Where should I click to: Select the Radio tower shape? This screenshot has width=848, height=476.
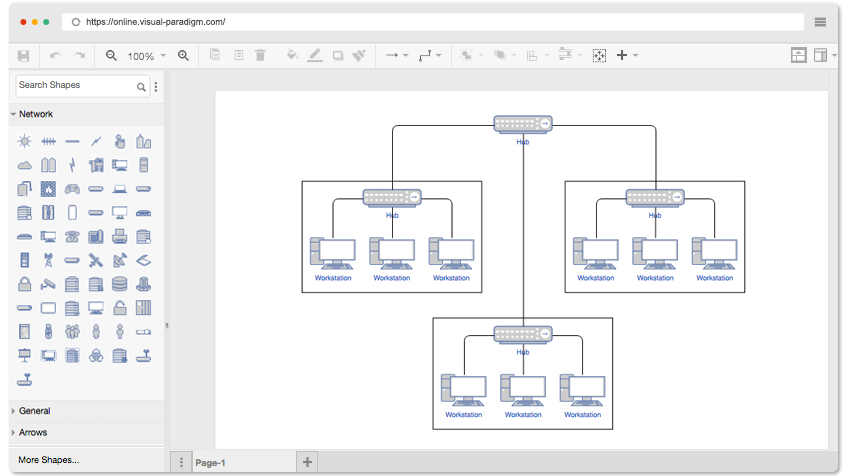48,260
